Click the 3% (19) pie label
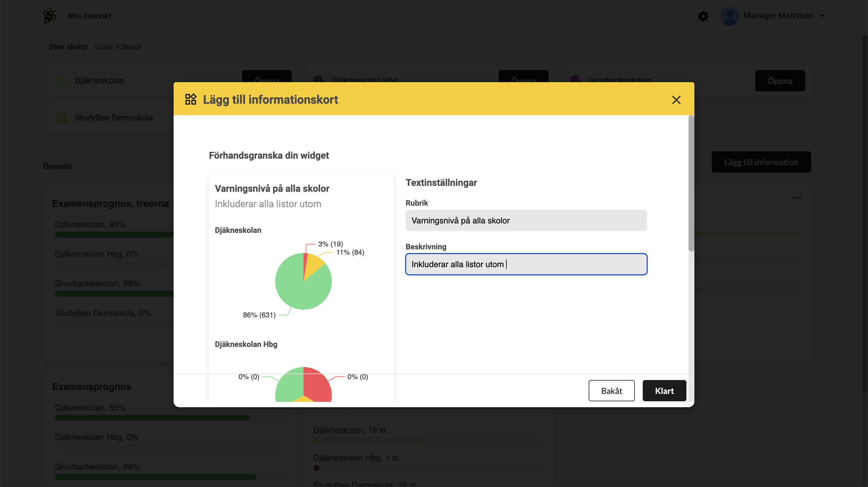The image size is (868, 487). (x=330, y=244)
